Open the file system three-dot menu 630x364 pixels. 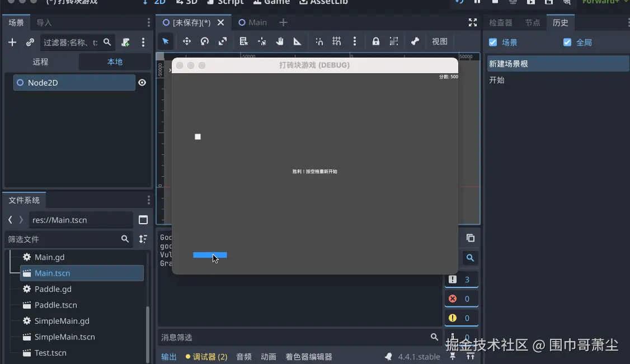149,200
